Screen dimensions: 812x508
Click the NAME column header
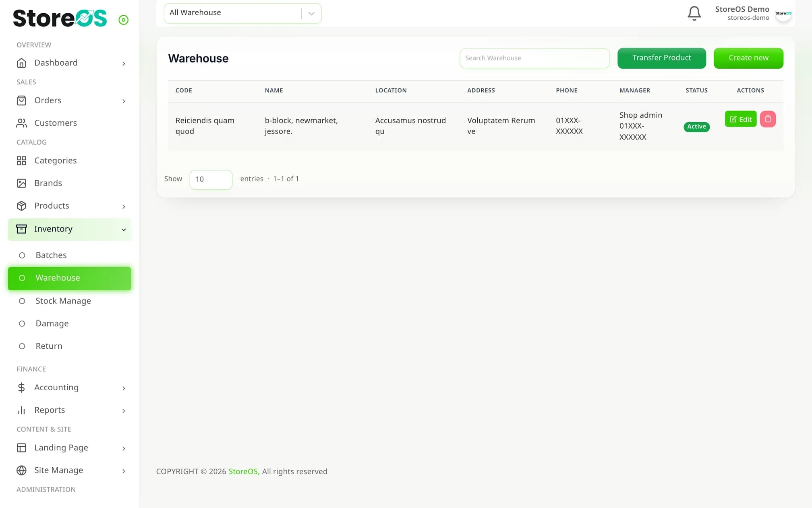[x=274, y=91]
